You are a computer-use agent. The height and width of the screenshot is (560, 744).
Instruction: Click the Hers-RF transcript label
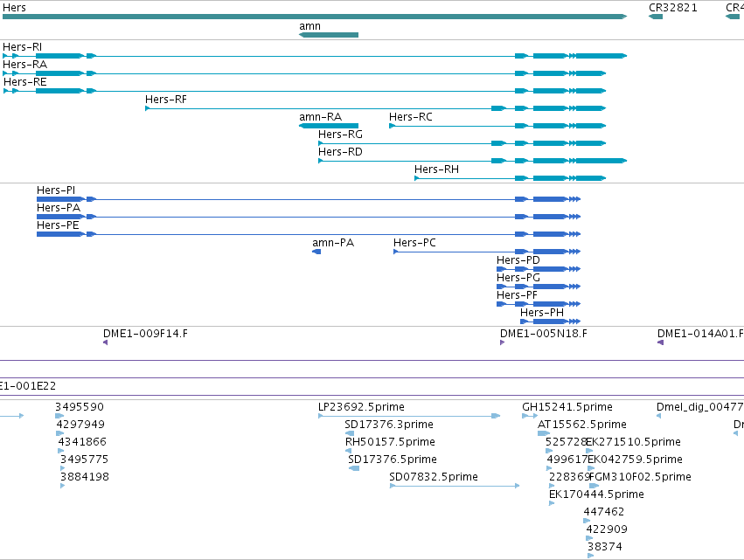click(x=165, y=100)
